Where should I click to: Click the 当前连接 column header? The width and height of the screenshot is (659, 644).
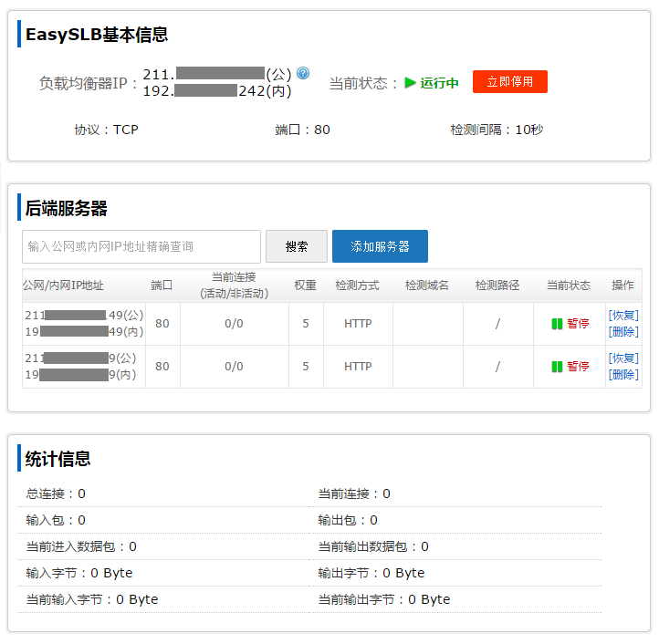[x=234, y=286]
